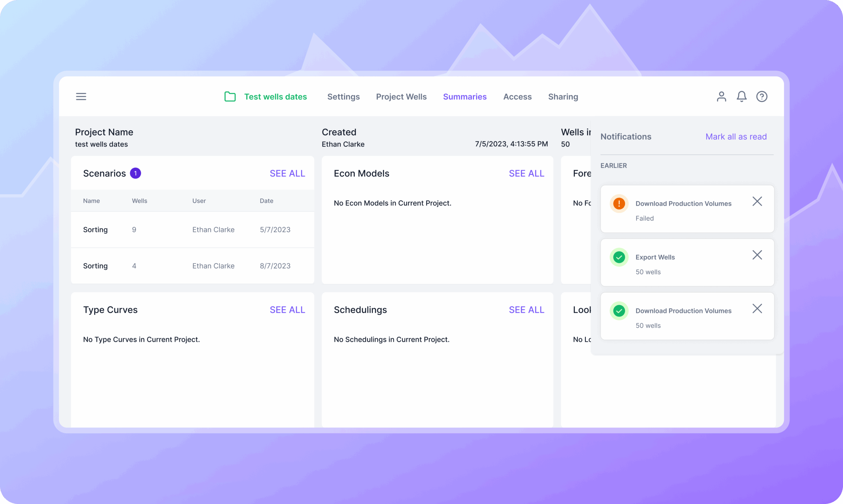Click the User column header
This screenshot has width=843, height=504.
(199, 201)
